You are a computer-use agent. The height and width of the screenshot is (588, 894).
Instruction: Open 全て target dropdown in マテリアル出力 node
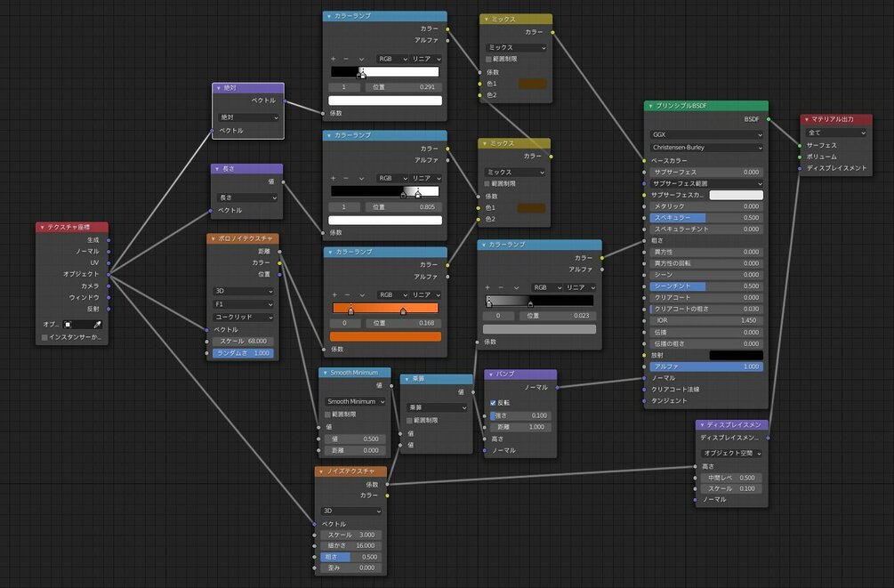836,133
